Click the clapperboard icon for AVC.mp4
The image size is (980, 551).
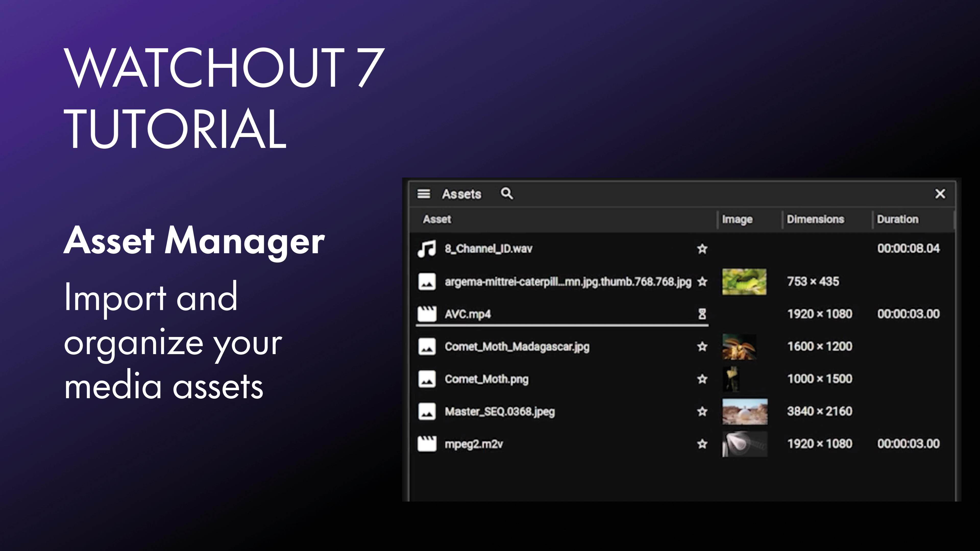[427, 314]
